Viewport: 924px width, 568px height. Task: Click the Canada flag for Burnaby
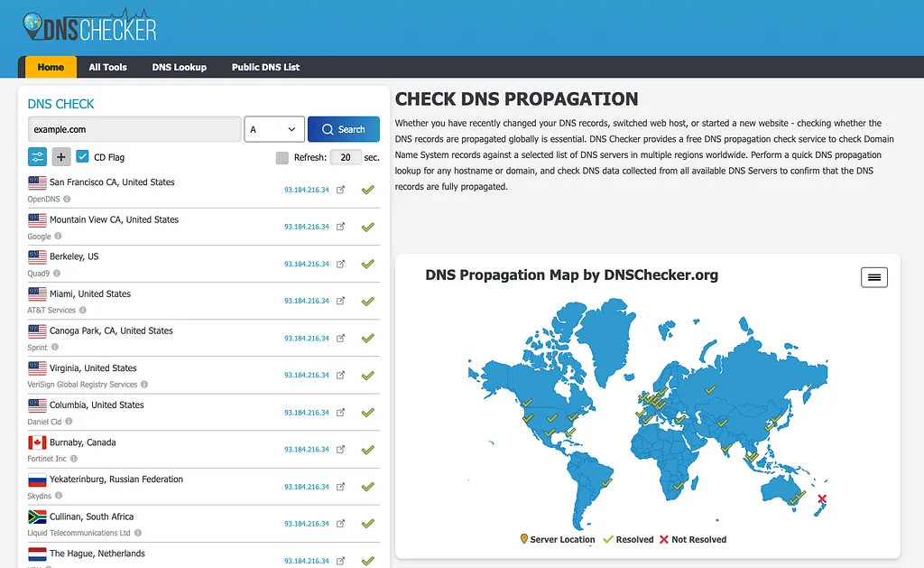click(37, 442)
